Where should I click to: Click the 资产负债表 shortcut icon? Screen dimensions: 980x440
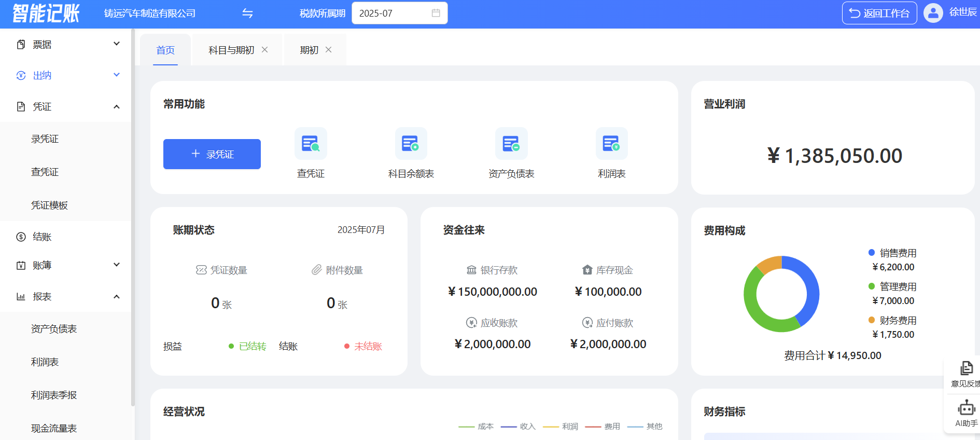tap(511, 144)
